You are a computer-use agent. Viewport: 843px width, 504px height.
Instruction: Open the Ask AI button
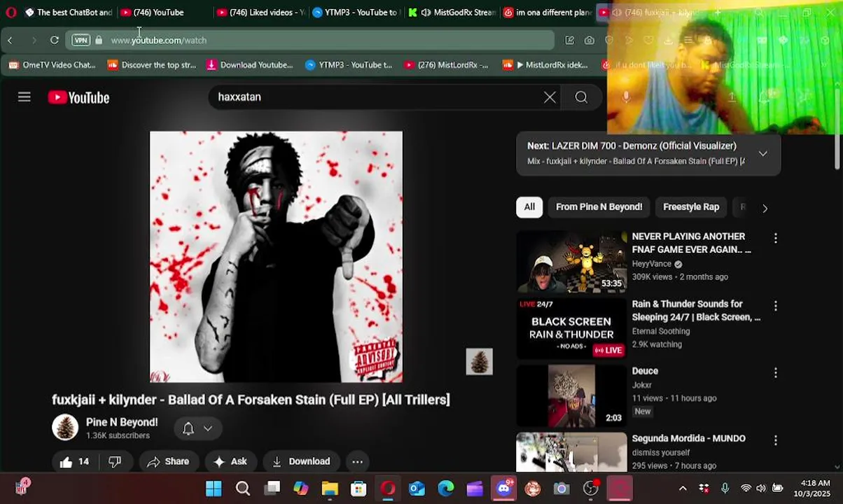231,461
